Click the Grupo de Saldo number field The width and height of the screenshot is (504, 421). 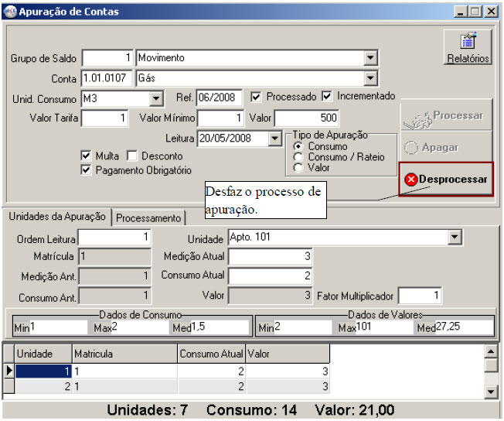107,58
